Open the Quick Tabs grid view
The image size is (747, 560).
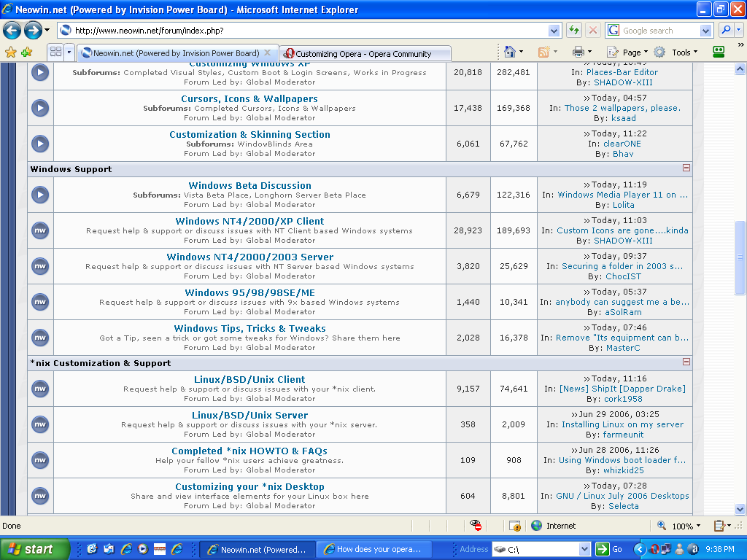pos(55,52)
